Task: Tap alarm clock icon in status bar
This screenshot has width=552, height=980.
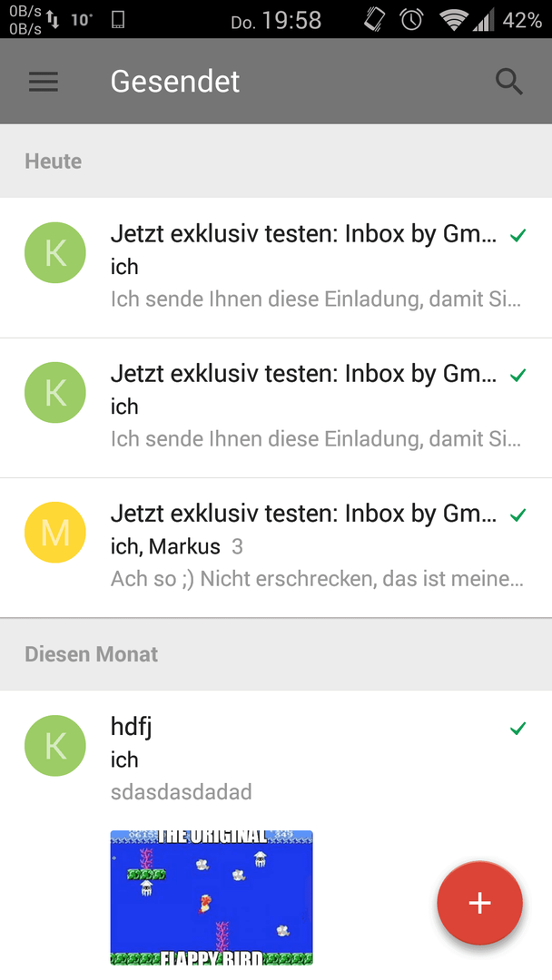Action: pyautogui.click(x=411, y=20)
